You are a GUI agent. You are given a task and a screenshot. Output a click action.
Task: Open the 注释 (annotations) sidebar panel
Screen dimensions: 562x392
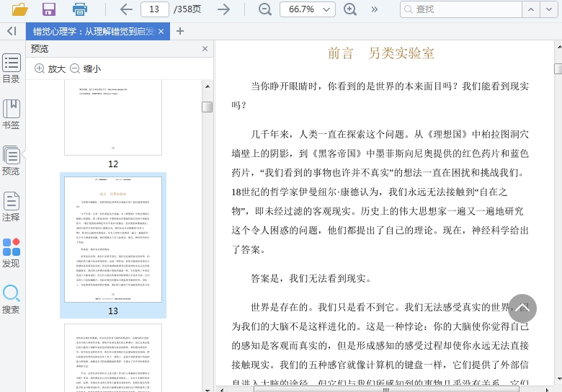(11, 206)
